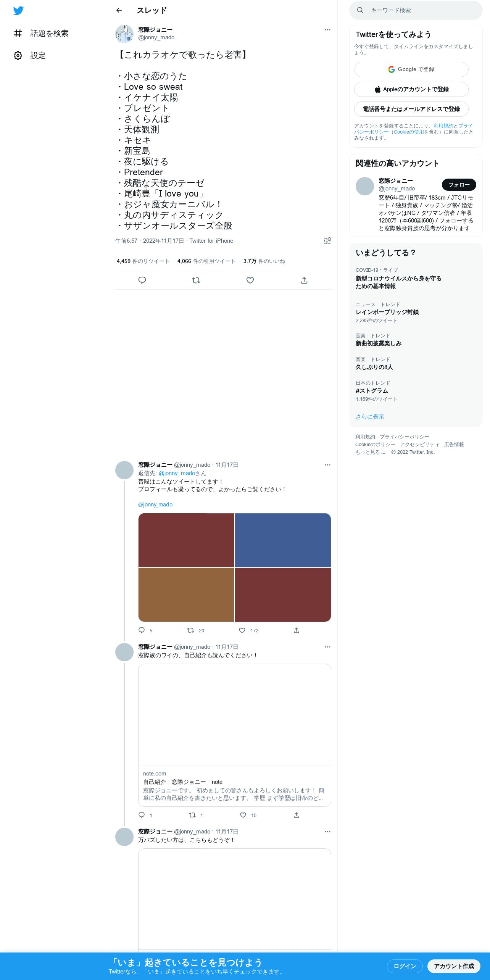Share the main tweet via upload icon
The width and height of the screenshot is (490, 980).
[304, 280]
